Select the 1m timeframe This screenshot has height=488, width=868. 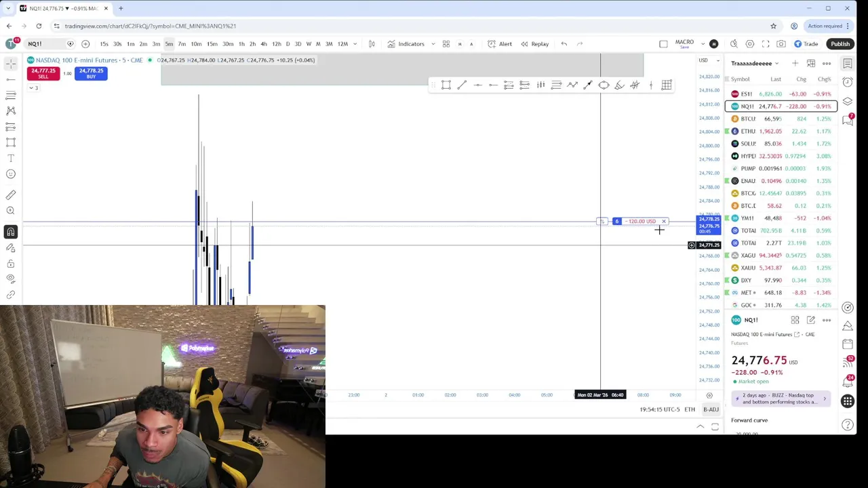point(130,44)
